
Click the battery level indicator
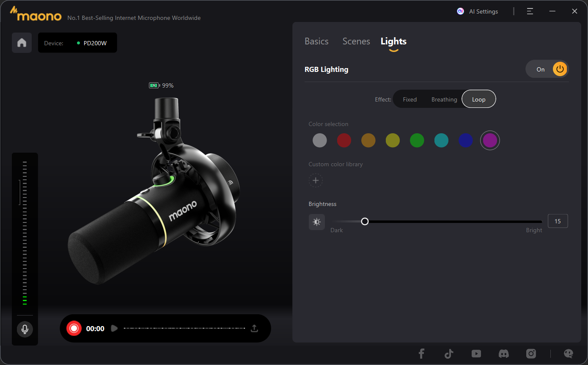[154, 85]
